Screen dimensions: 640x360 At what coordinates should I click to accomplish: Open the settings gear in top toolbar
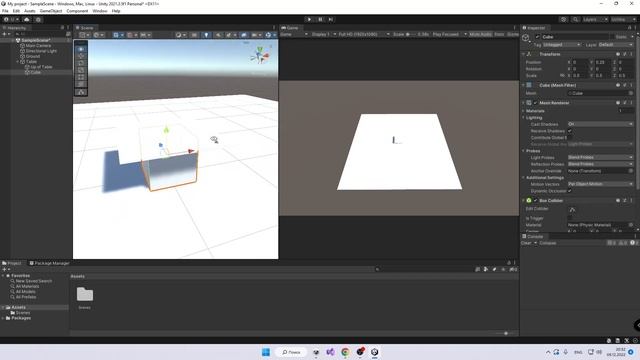tap(38, 19)
